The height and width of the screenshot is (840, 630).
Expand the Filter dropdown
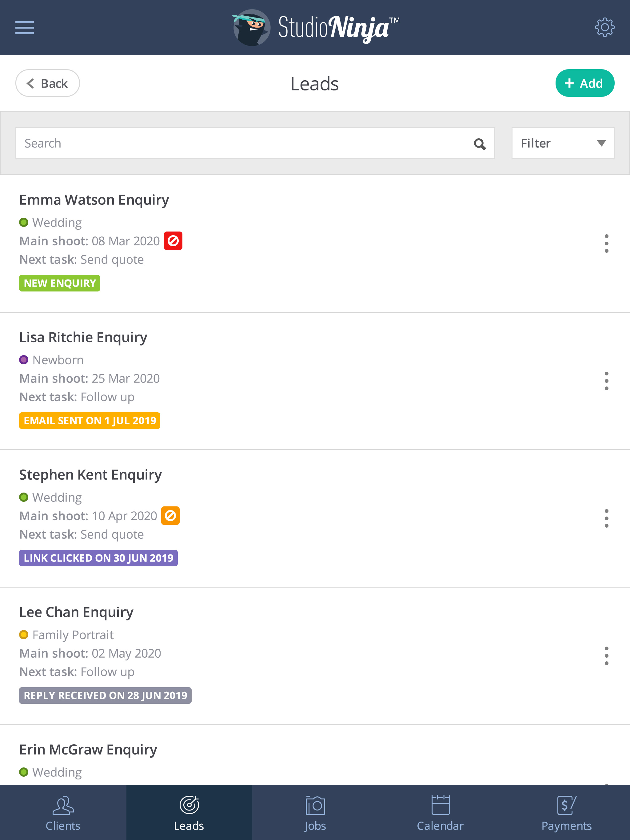click(x=563, y=143)
